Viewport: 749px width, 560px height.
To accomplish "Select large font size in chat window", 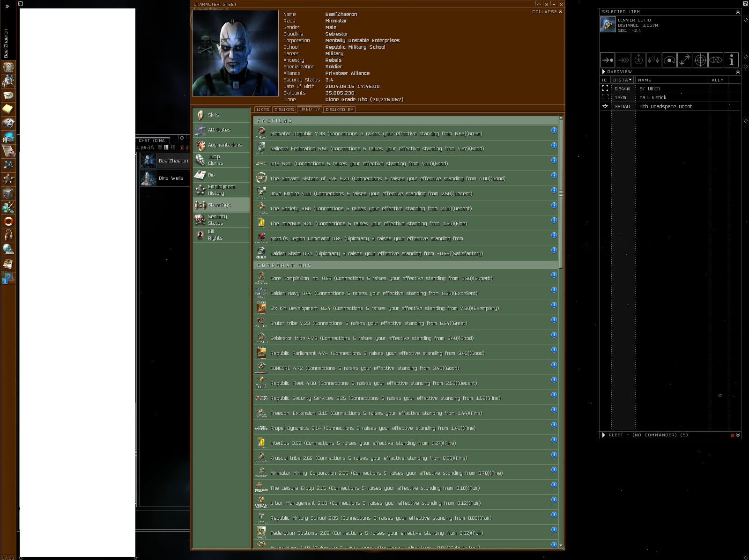I will pyautogui.click(x=150, y=147).
